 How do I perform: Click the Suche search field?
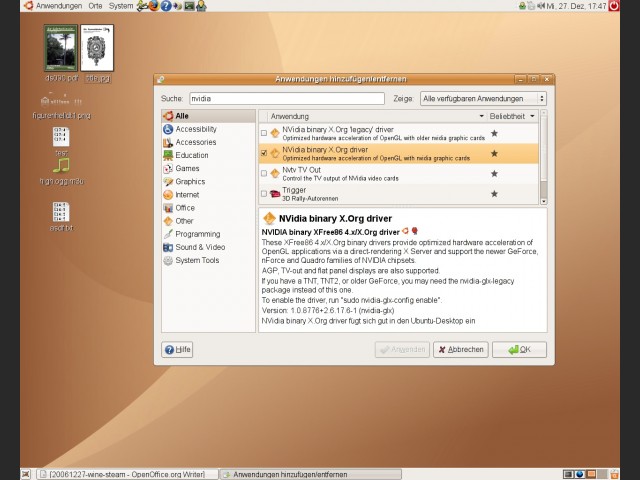coord(287,99)
